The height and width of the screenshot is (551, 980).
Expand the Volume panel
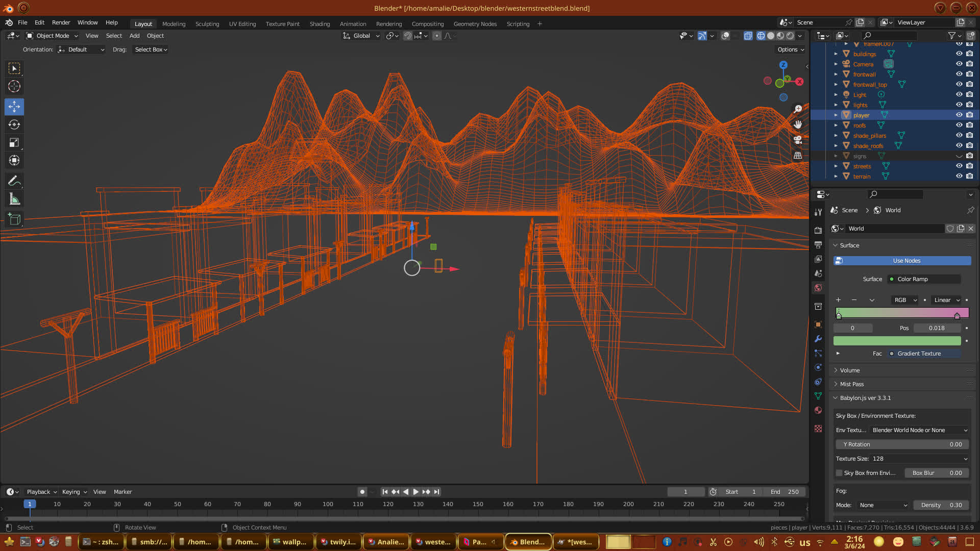850,370
